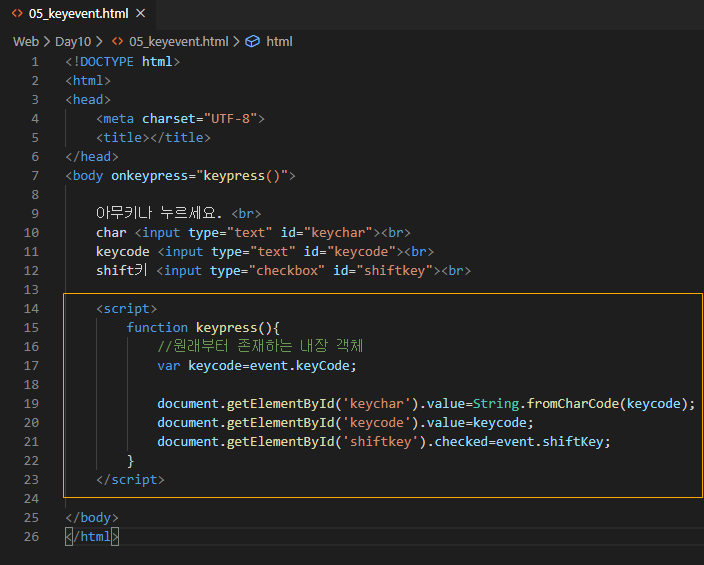Close the 05_keyevent.html tab

click(141, 13)
